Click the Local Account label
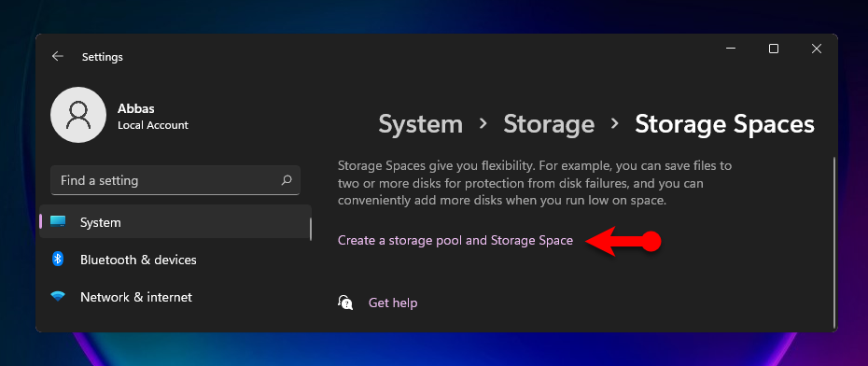This screenshot has width=868, height=366. [153, 125]
